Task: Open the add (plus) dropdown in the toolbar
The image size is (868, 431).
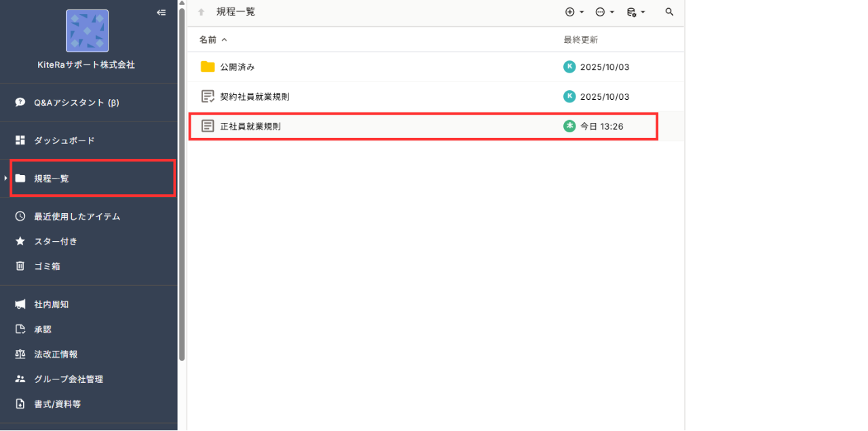Action: 574,12
